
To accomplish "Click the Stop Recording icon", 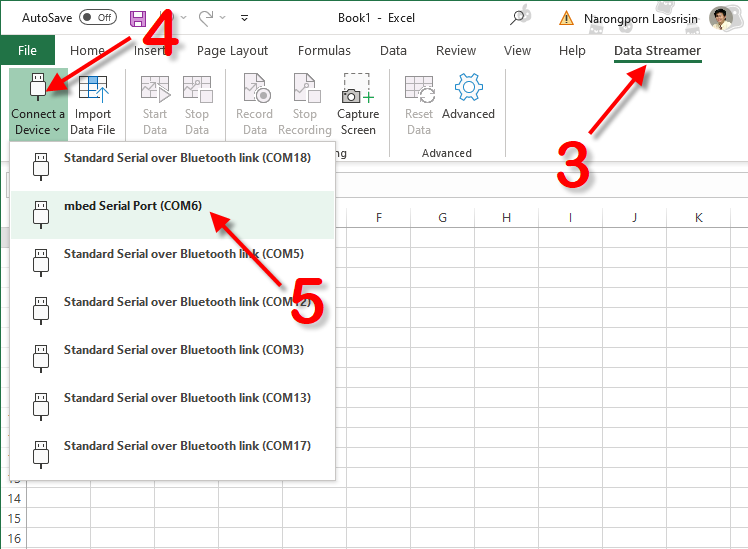I will tap(306, 88).
